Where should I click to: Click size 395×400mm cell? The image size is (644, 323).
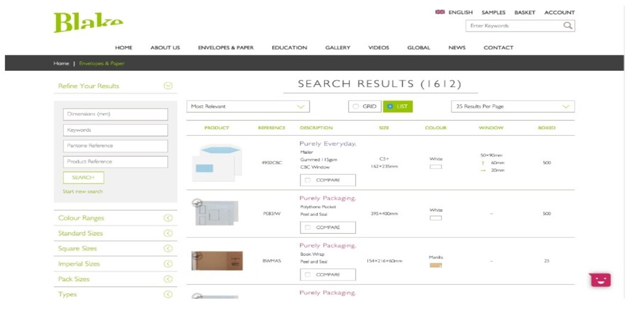(x=384, y=213)
